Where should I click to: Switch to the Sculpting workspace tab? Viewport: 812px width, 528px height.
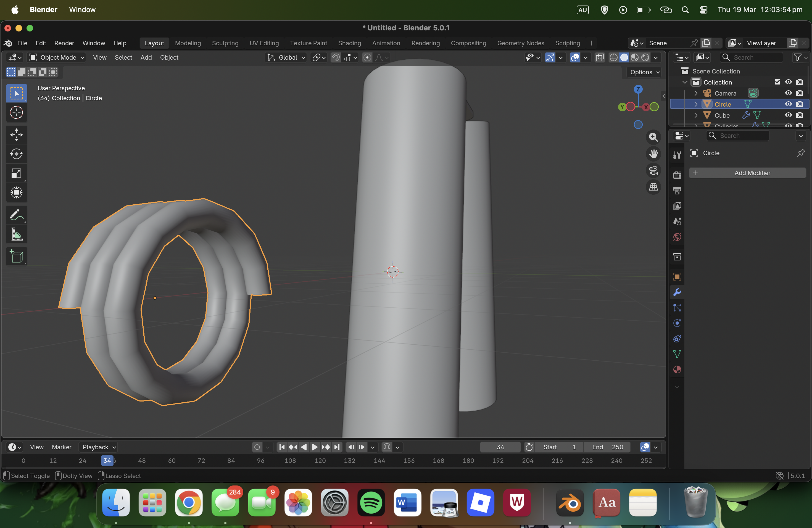[225, 43]
